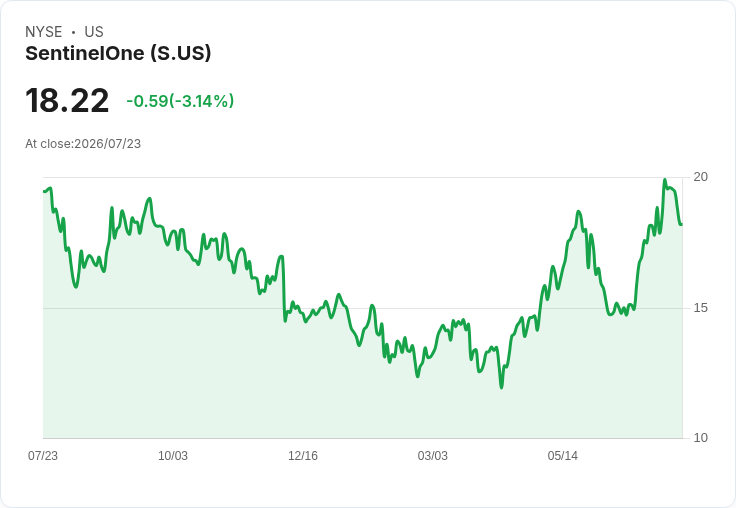Viewport: 736px width, 508px height.
Task: Click the starting point of the price line
Action: (44, 191)
